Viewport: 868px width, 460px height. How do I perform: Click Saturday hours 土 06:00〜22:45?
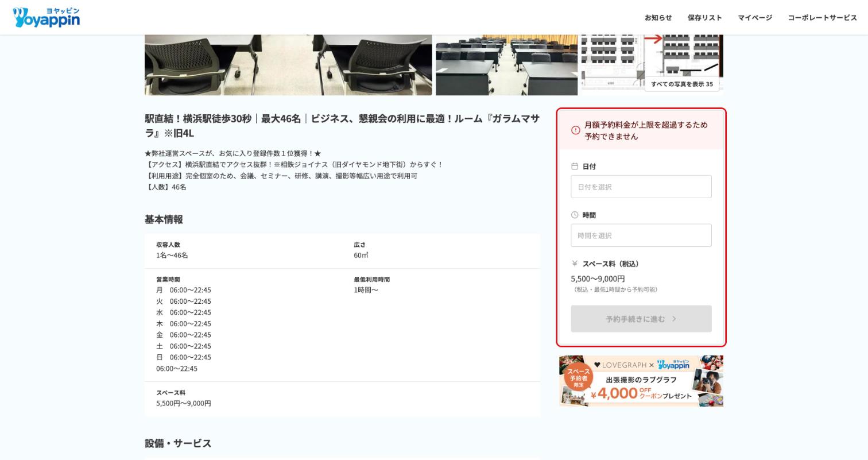(184, 346)
